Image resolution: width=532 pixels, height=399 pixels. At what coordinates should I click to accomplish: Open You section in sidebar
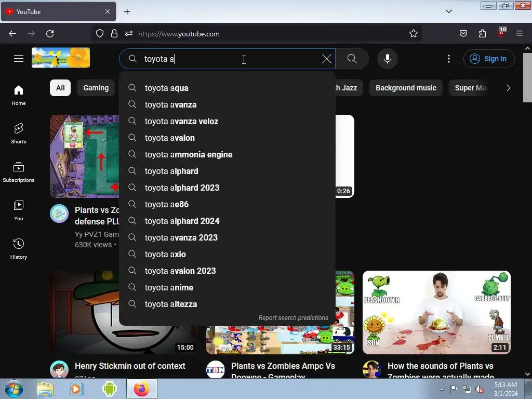click(19, 211)
